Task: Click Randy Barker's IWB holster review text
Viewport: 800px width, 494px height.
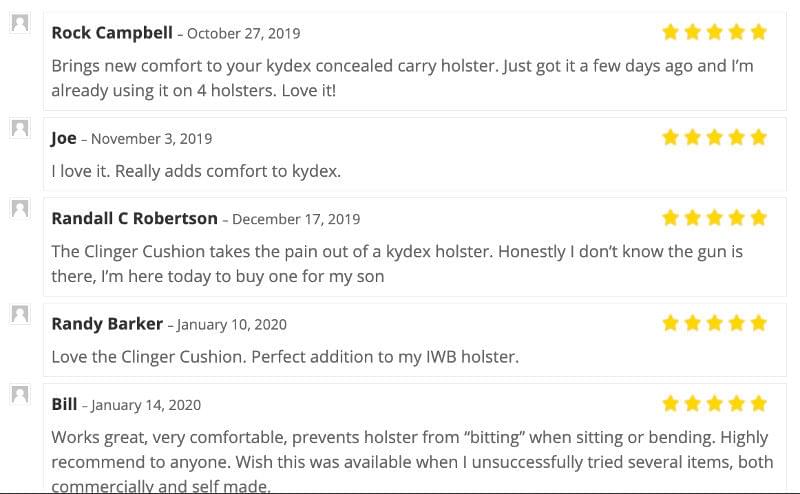Action: (285, 357)
